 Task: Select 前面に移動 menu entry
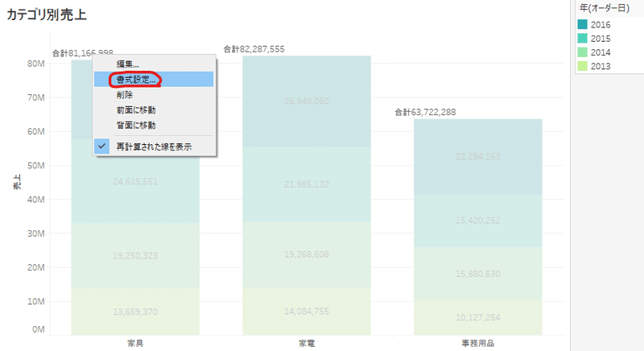click(x=154, y=110)
